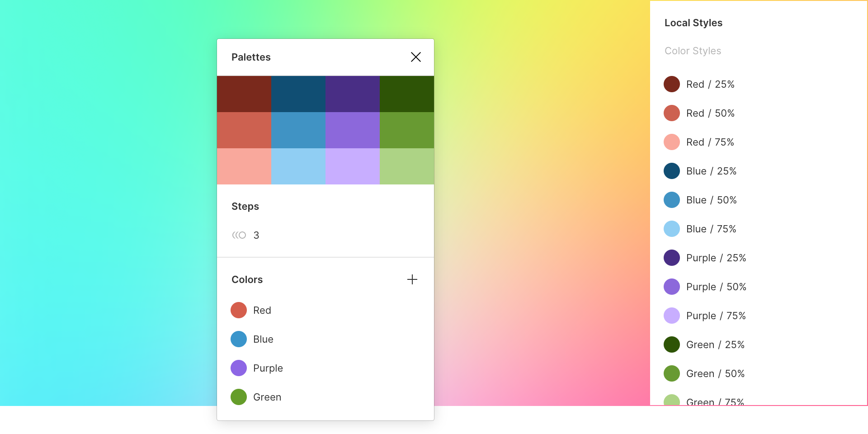
Task: Click the light blue cell in the palette grid
Action: click(298, 166)
